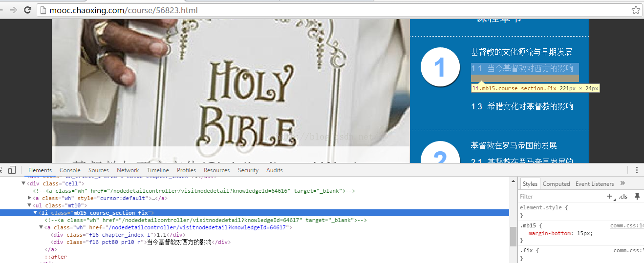Click chapter title 基督教的文化源流与早期发展

tap(521, 52)
